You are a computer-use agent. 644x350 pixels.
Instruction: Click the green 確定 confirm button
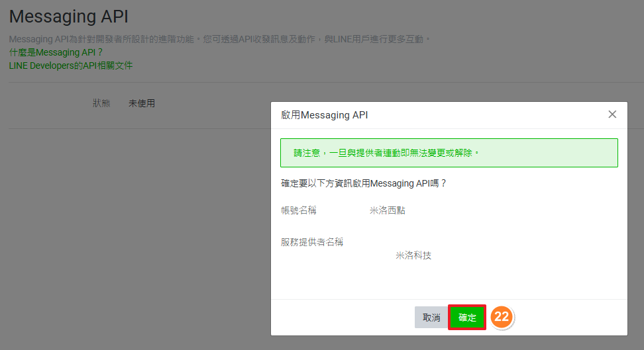tap(467, 318)
